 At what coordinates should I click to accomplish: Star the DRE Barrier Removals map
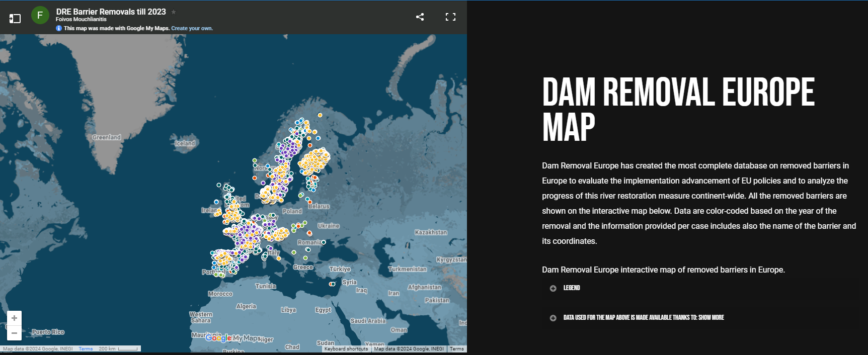pyautogui.click(x=174, y=12)
